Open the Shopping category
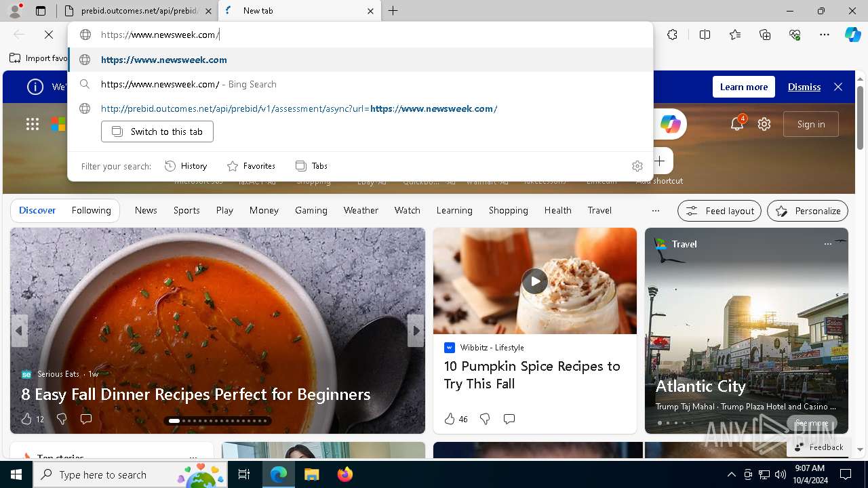This screenshot has height=488, width=868. [x=509, y=211]
